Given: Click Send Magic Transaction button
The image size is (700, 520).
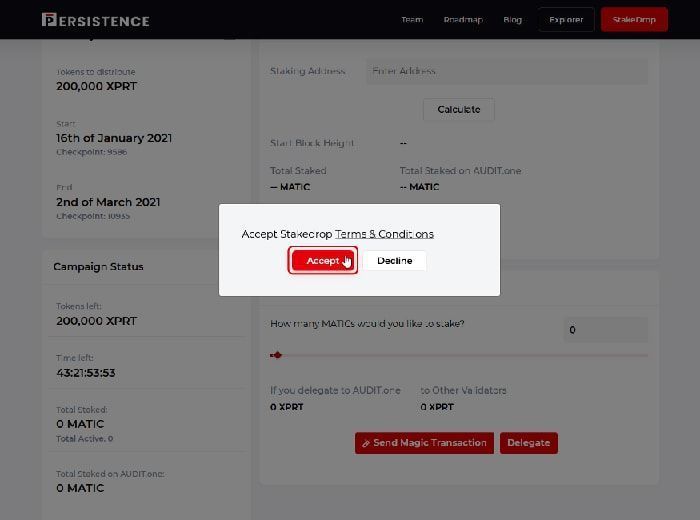Looking at the screenshot, I should [424, 443].
